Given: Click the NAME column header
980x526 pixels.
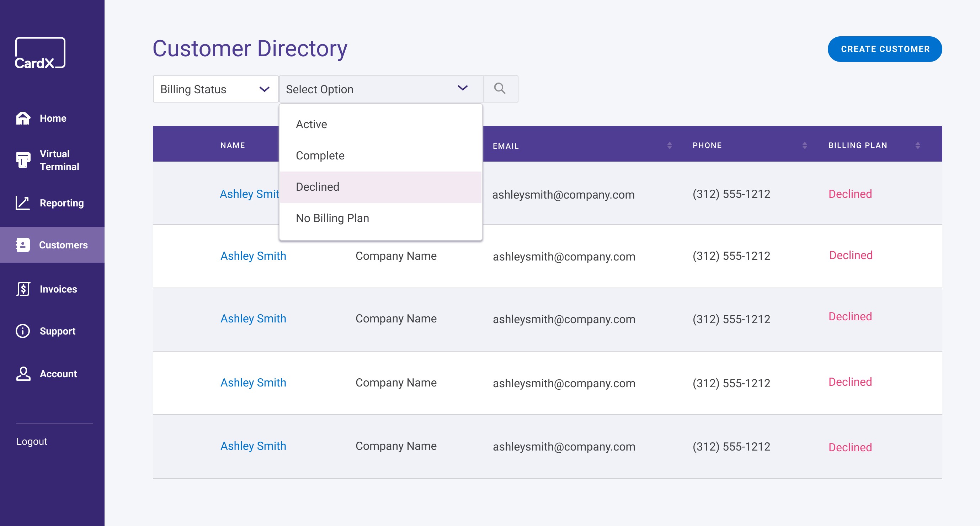Looking at the screenshot, I should point(233,145).
